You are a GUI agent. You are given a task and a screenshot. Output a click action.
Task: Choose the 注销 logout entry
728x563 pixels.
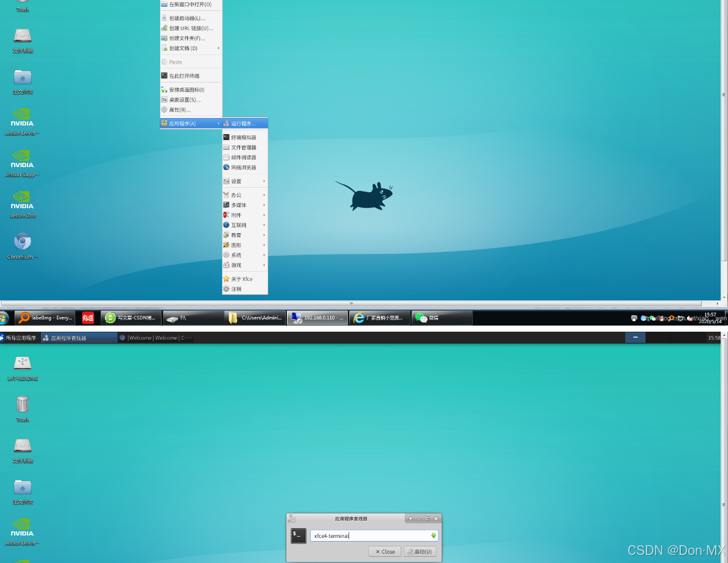[x=245, y=289]
